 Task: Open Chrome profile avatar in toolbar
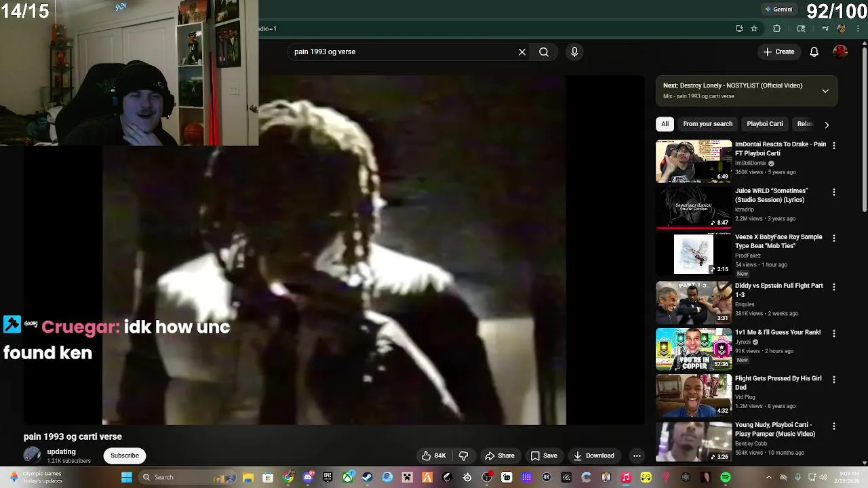click(842, 28)
